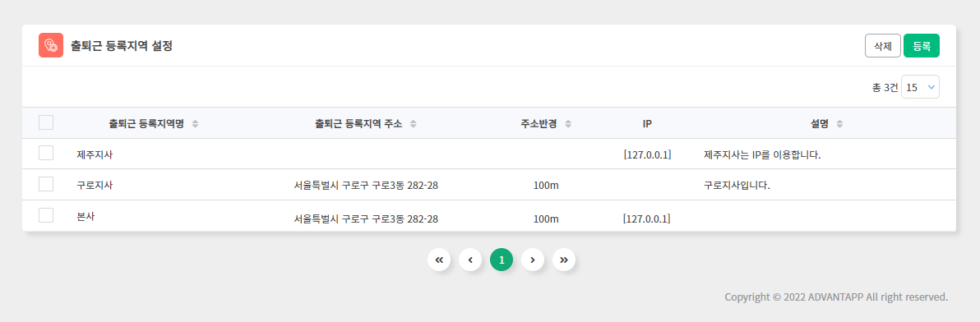This screenshot has height=322, width=980.
Task: Sort by 출퇴근 등록지역명 sort icon
Action: pyautogui.click(x=195, y=123)
